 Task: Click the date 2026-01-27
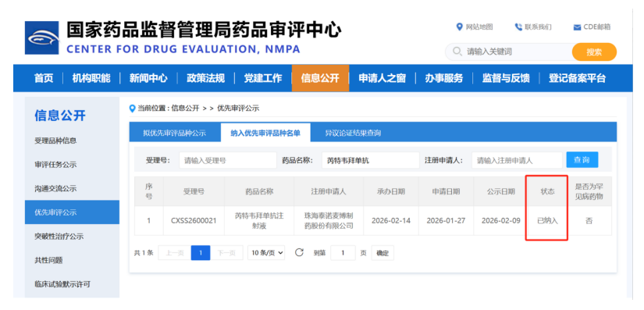pos(446,220)
